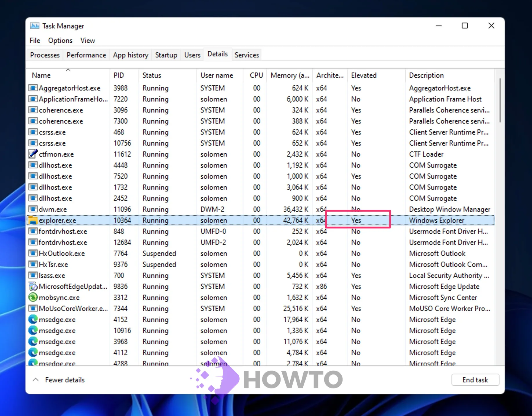
Task: Switch to the App history tab
Action: [131, 55]
